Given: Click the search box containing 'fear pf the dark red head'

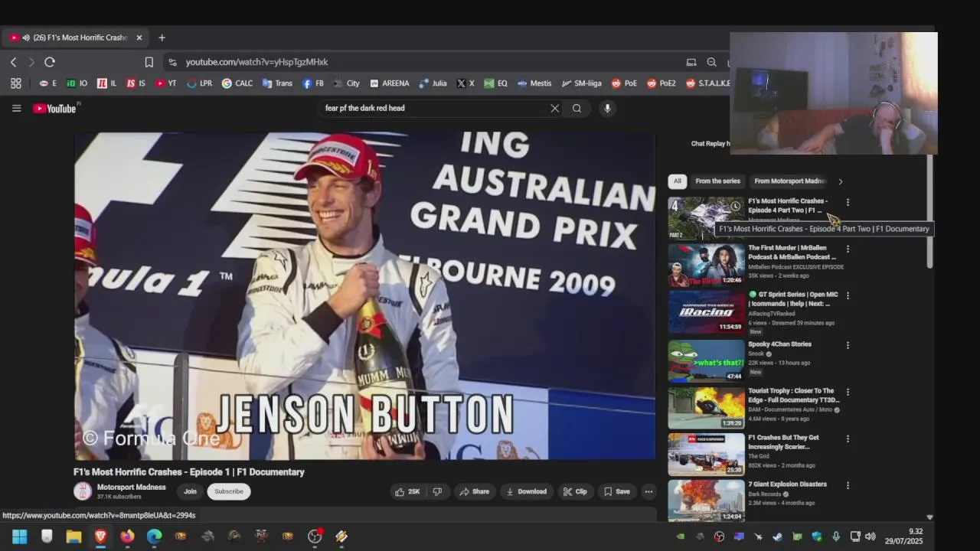Looking at the screenshot, I should pyautogui.click(x=436, y=108).
